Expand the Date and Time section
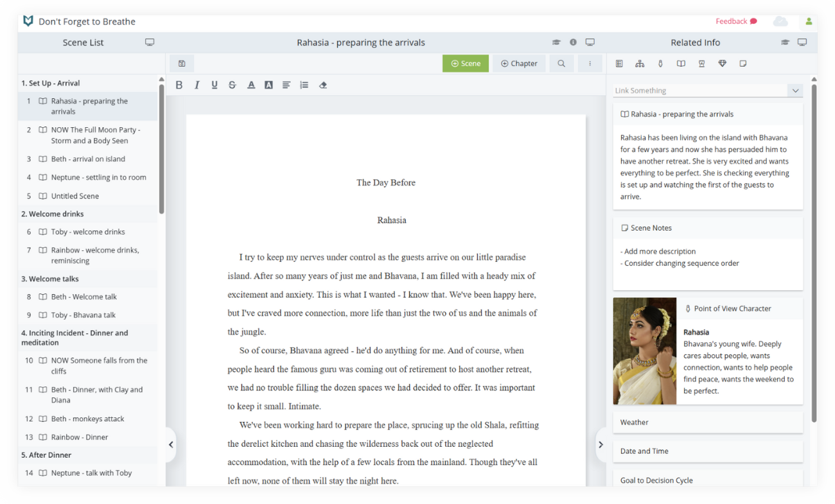The width and height of the screenshot is (835, 504). tap(708, 451)
